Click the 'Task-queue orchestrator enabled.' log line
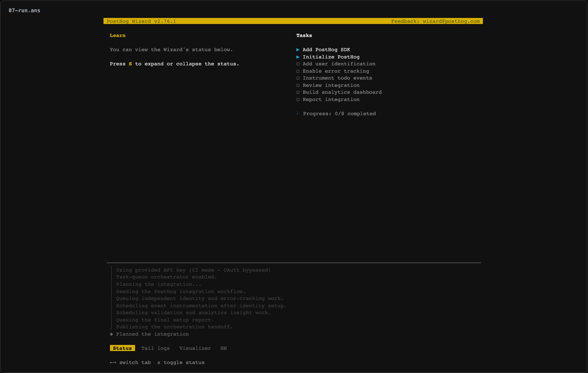 point(166,277)
